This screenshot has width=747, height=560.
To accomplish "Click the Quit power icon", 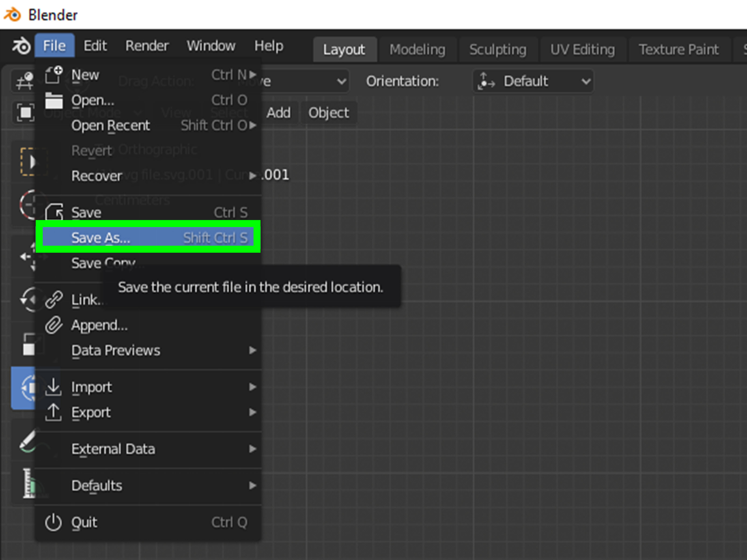I will point(53,522).
